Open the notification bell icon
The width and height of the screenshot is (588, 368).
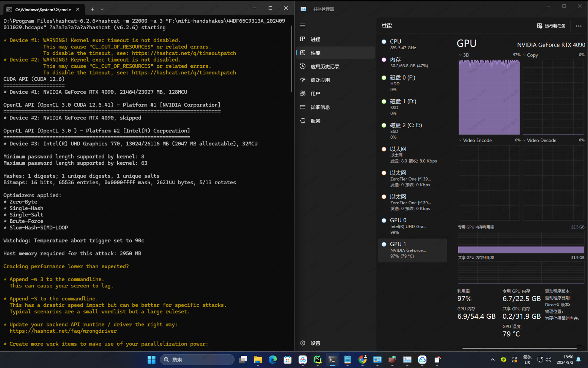pos(578,360)
